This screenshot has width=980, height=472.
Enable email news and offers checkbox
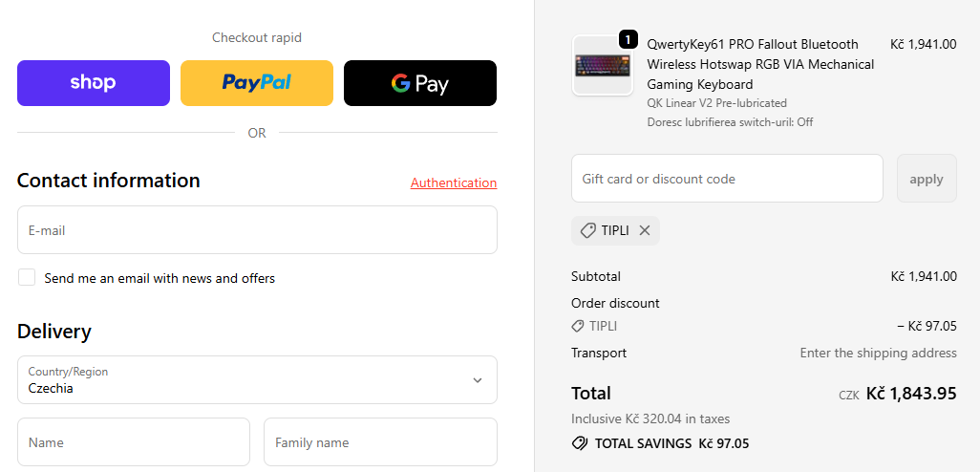pos(27,278)
